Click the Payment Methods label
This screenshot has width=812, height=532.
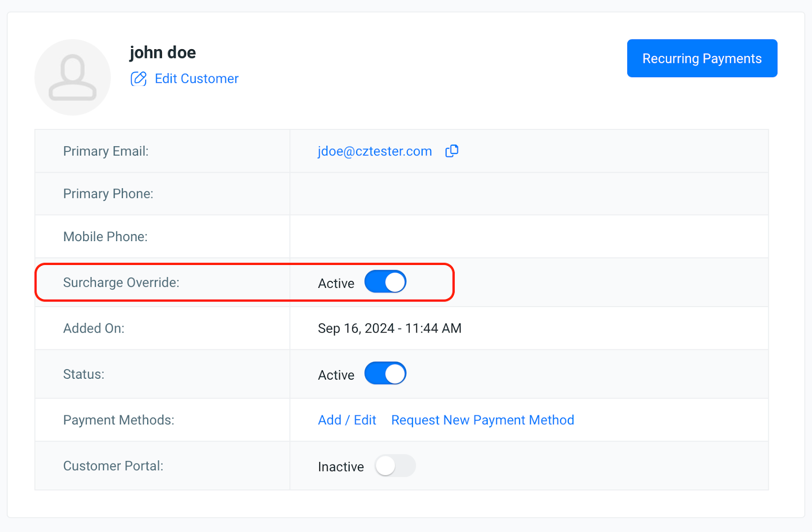pyautogui.click(x=119, y=420)
